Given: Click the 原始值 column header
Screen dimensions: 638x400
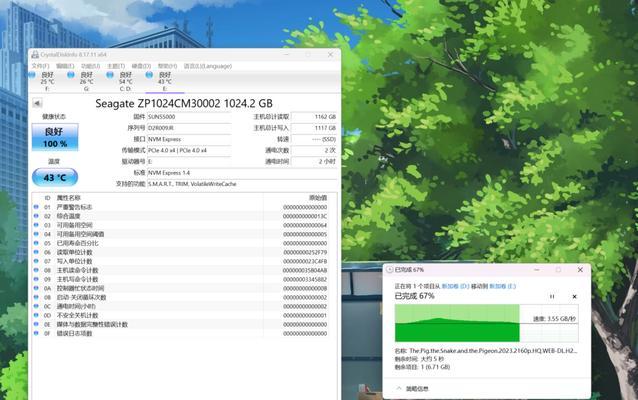Looking at the screenshot, I should [x=318, y=198].
